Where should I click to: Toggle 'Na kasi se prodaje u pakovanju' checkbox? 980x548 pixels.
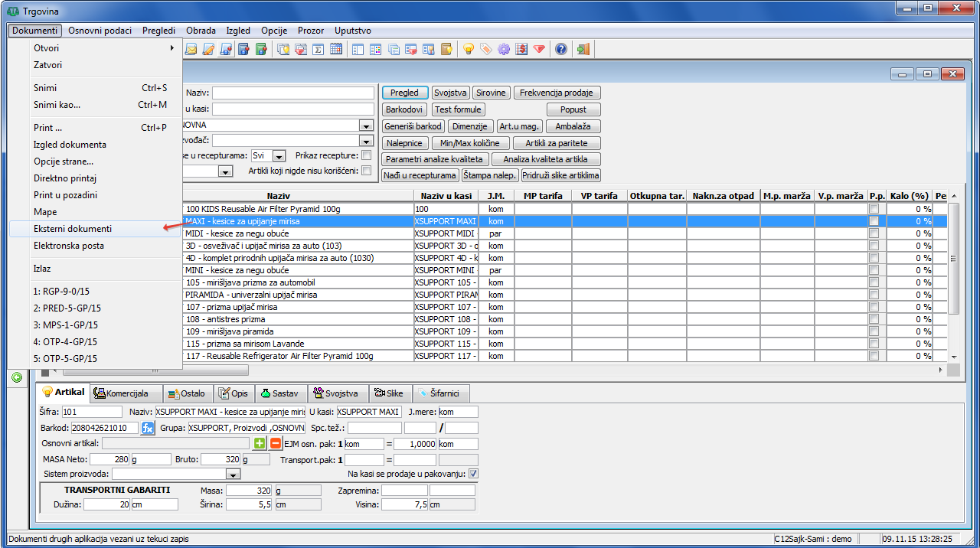tap(473, 474)
